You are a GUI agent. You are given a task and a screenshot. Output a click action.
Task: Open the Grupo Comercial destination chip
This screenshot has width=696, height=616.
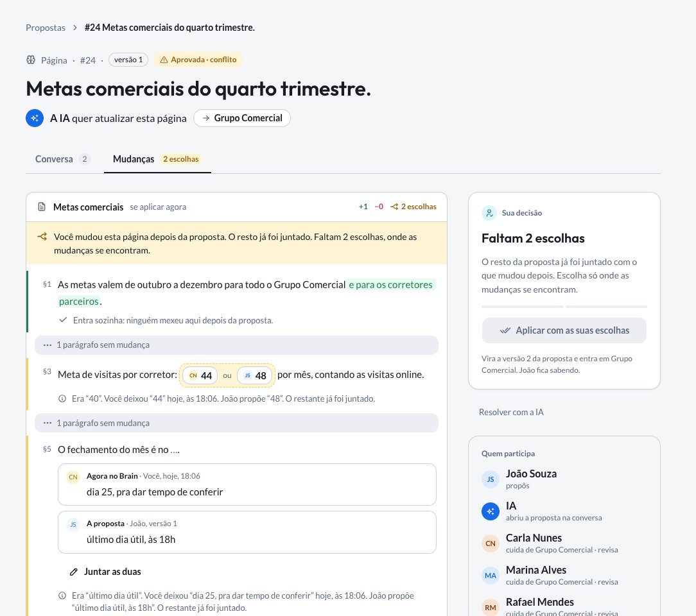242,118
